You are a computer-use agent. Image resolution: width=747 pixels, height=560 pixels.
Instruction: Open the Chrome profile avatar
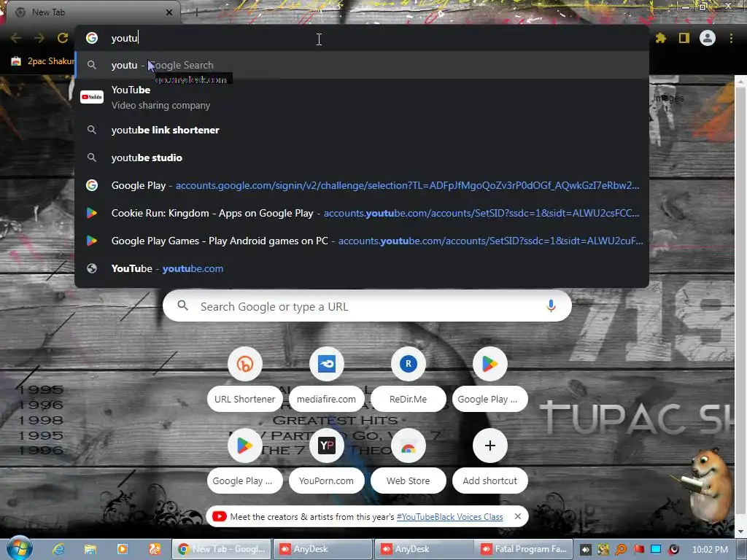click(x=708, y=38)
